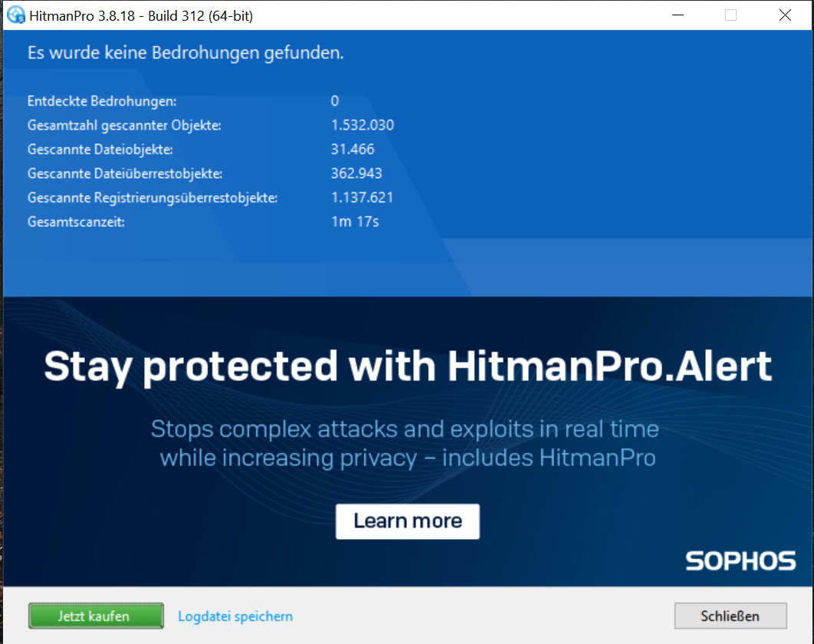The height and width of the screenshot is (644, 814).
Task: Click the '31.466' file objects value
Action: 353,149
